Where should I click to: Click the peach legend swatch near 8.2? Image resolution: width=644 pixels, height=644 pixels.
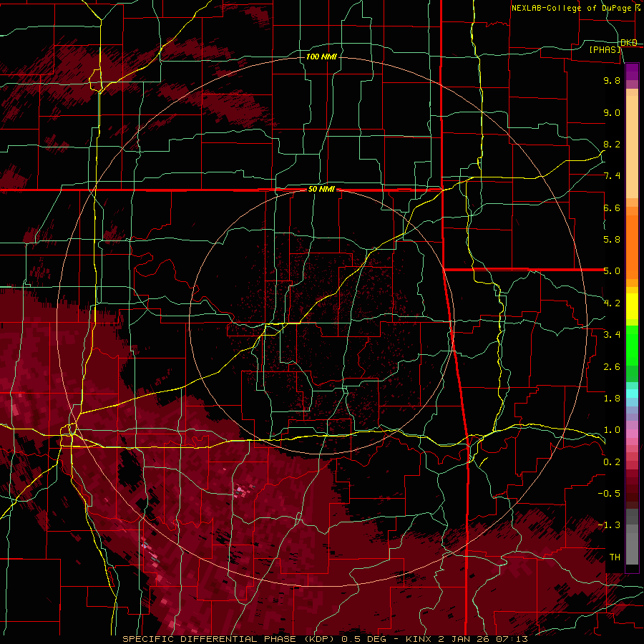(x=632, y=147)
